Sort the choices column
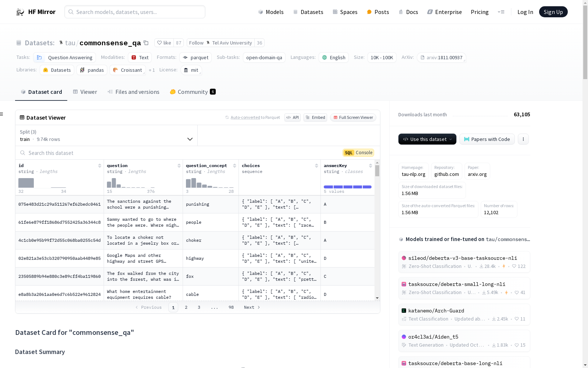This screenshot has width=588, height=368. tap(316, 166)
